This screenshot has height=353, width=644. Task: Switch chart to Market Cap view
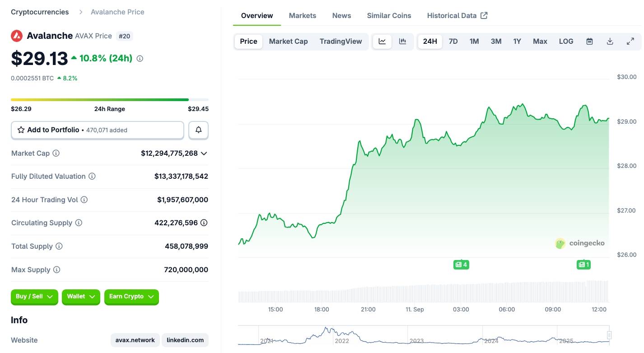pyautogui.click(x=288, y=42)
